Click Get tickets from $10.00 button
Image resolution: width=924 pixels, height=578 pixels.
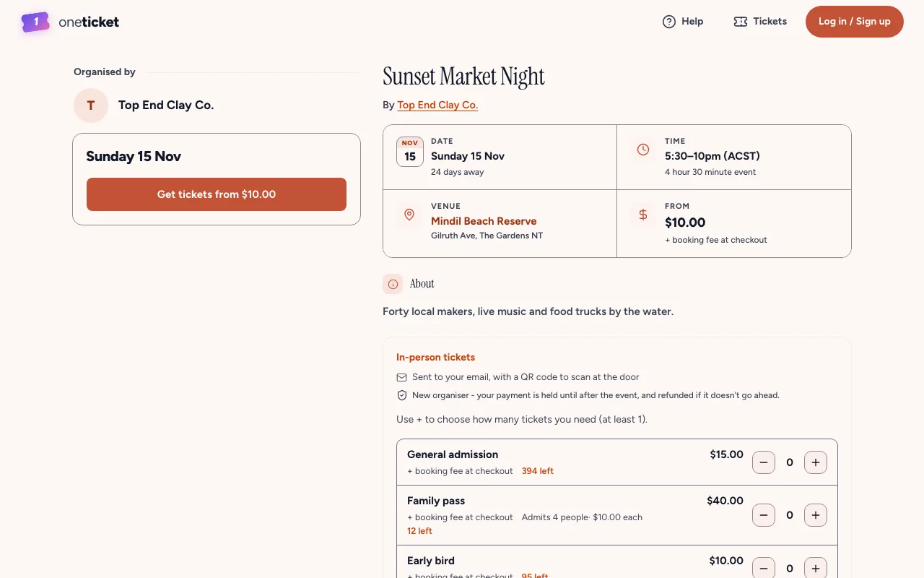(217, 194)
